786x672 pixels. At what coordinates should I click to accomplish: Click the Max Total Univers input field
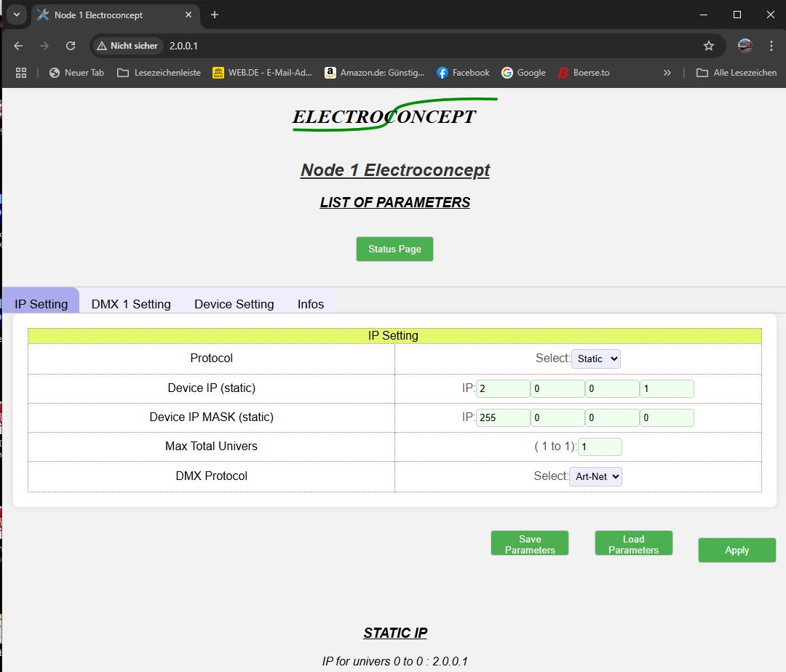click(600, 447)
